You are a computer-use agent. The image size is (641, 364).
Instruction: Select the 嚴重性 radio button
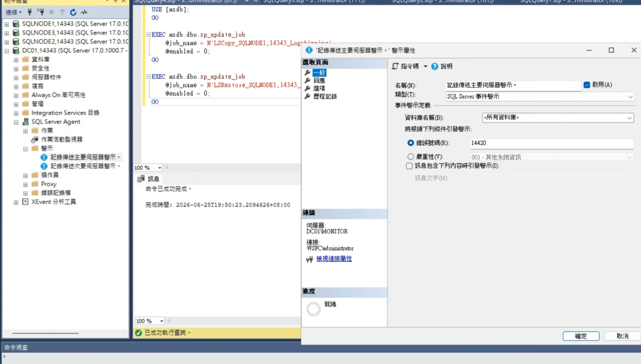pos(411,157)
